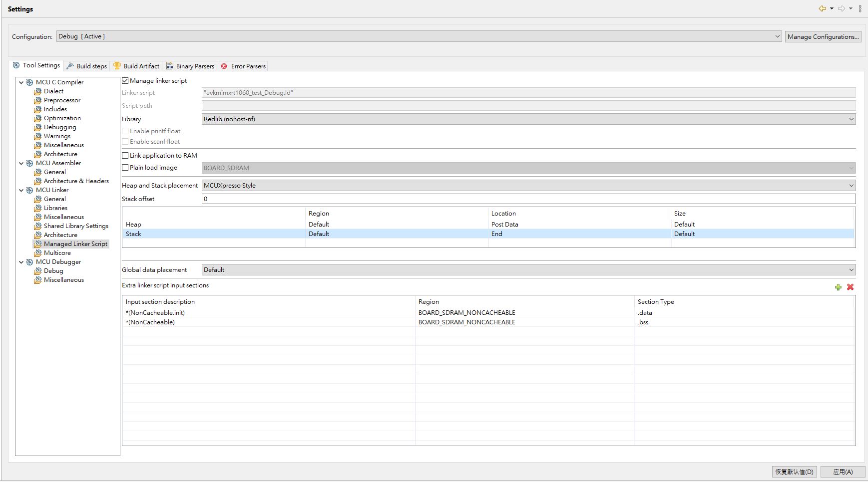This screenshot has width=868, height=482.
Task: Open the Library Redlib dropdown
Action: point(528,119)
